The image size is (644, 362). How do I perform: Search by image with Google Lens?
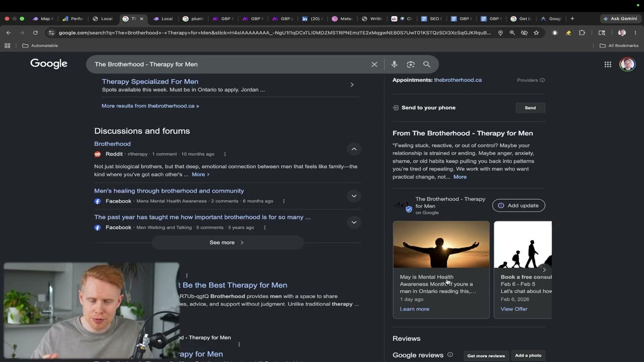(x=411, y=64)
